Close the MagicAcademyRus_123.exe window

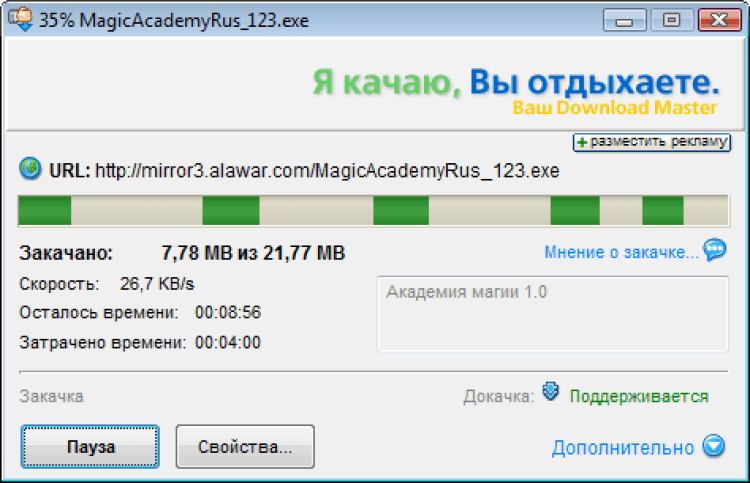719,20
